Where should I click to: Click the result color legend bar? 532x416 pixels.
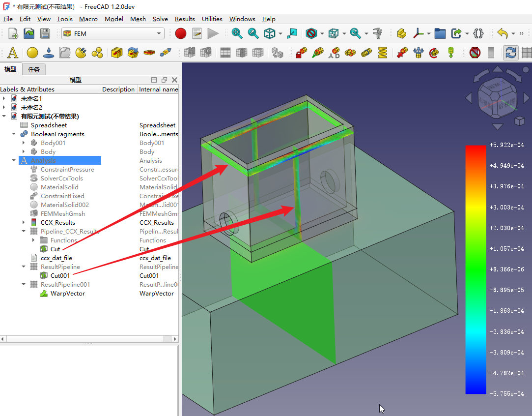point(476,269)
